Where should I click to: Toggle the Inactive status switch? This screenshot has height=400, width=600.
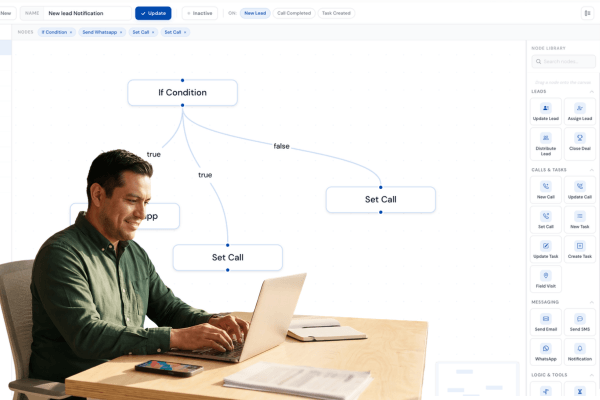tap(200, 13)
